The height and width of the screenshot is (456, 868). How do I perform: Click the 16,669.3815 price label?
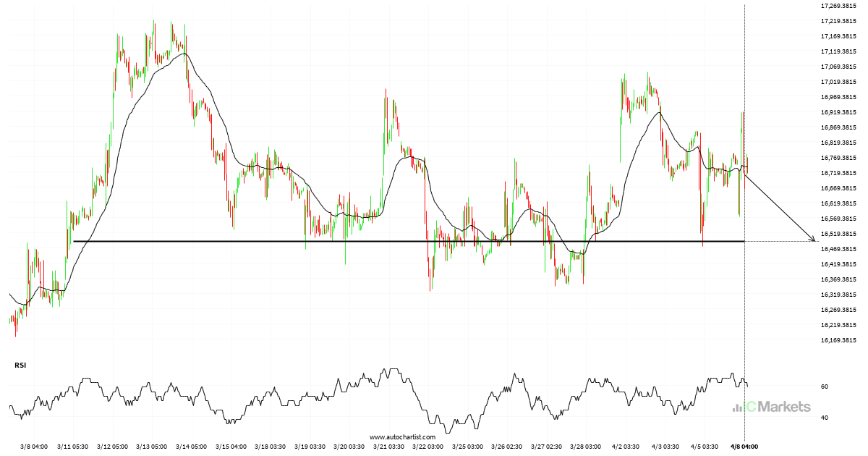point(839,188)
